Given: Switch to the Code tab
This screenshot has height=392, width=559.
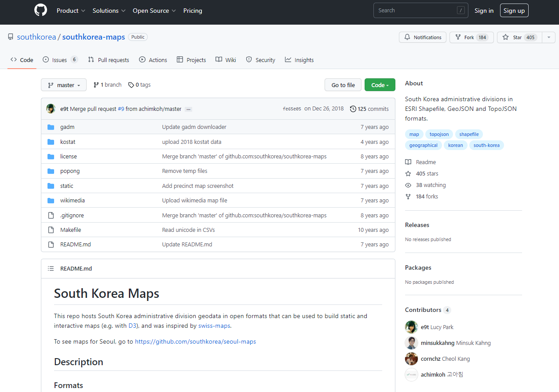Looking at the screenshot, I should pyautogui.click(x=22, y=60).
